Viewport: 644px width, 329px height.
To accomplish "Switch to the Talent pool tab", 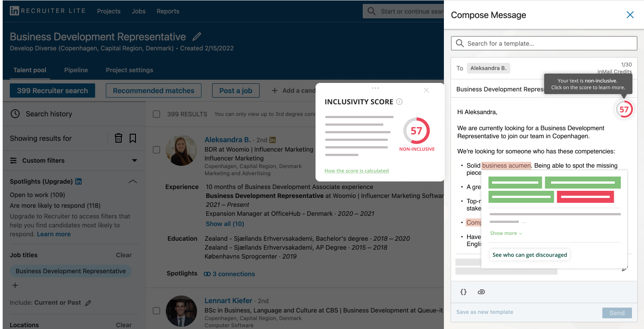I will click(x=30, y=70).
